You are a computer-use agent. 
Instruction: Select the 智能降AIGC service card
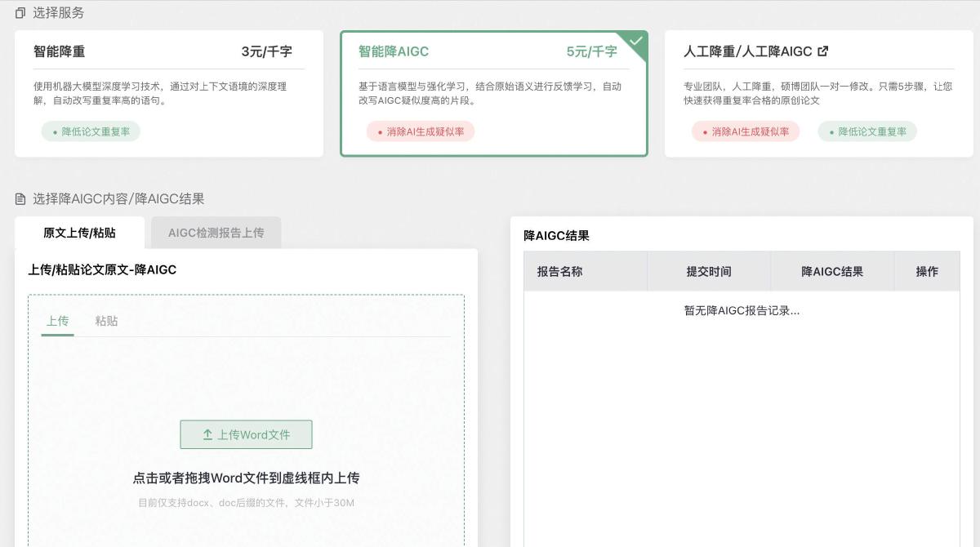(x=493, y=93)
